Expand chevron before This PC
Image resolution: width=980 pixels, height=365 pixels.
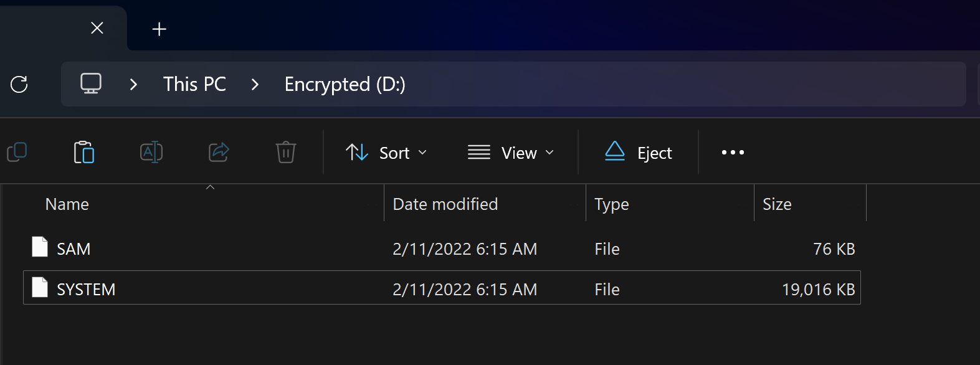[x=133, y=85]
